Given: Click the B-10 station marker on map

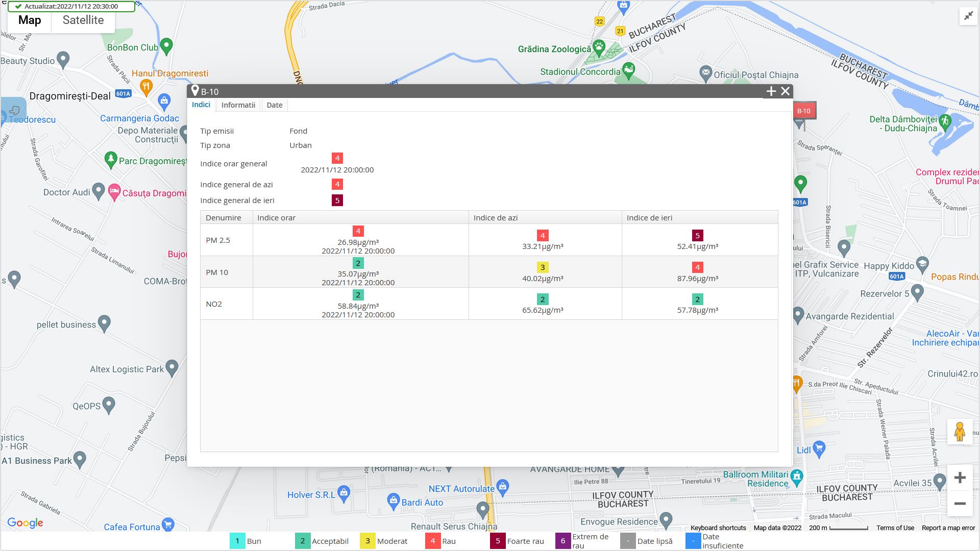Looking at the screenshot, I should pyautogui.click(x=804, y=111).
